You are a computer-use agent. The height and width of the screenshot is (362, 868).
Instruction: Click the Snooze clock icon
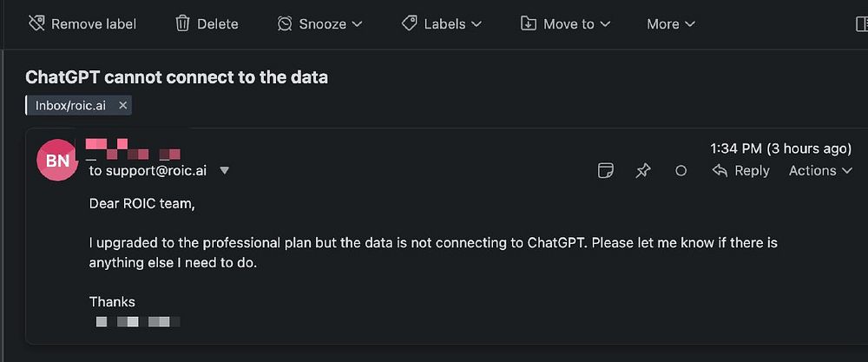click(x=285, y=23)
